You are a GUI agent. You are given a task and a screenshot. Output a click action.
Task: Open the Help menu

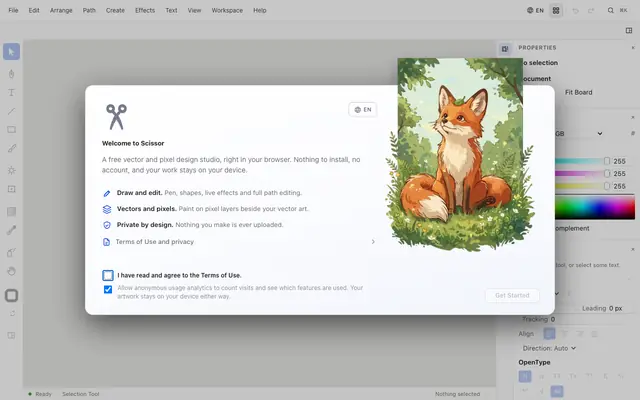[x=260, y=11]
